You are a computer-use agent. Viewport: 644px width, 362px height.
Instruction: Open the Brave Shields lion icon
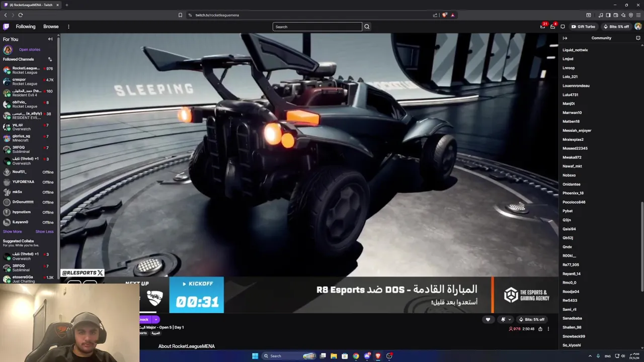coord(444,15)
